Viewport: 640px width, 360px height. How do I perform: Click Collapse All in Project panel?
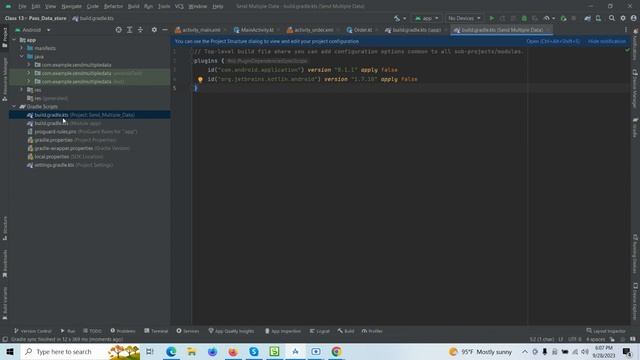140,30
